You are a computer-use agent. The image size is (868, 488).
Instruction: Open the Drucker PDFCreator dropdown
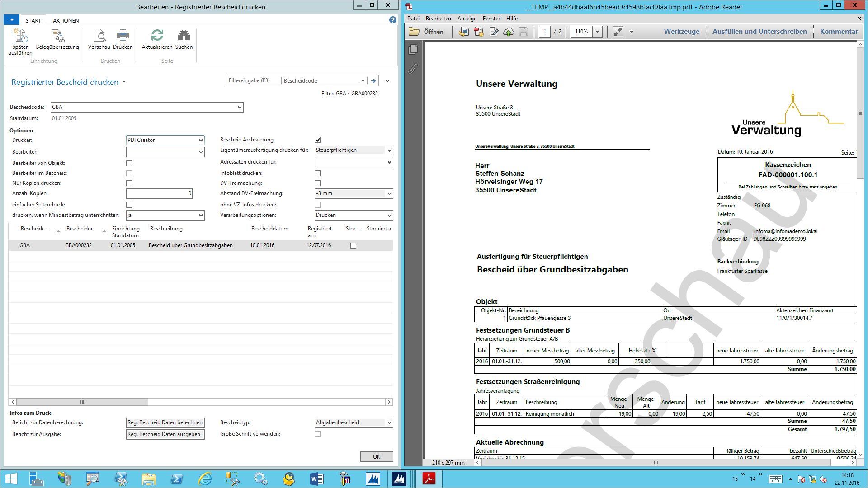(x=201, y=141)
